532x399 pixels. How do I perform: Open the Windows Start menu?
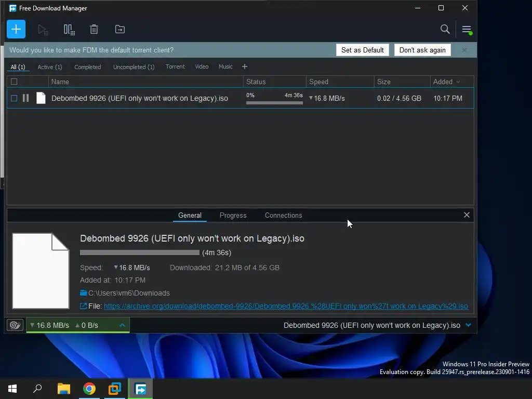click(x=12, y=389)
